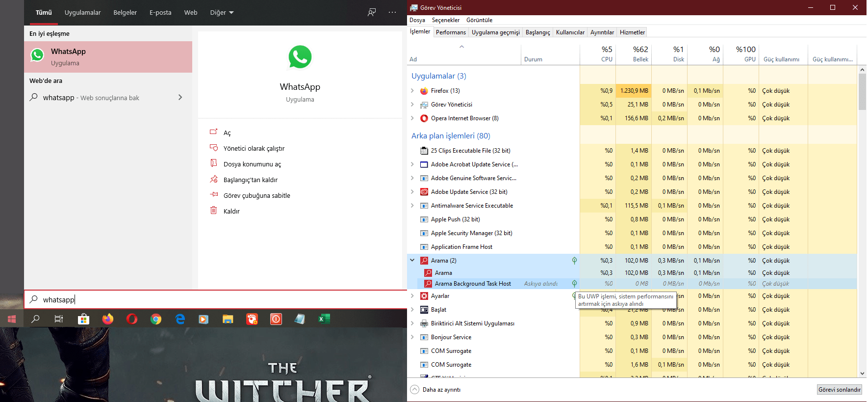
Task: Open the three-dot options in search panel
Action: pyautogui.click(x=392, y=12)
